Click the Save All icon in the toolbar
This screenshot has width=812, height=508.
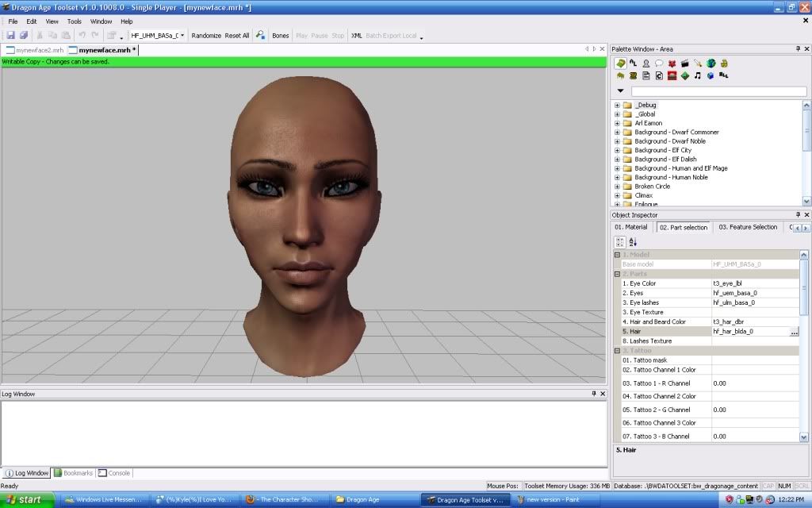tap(24, 36)
